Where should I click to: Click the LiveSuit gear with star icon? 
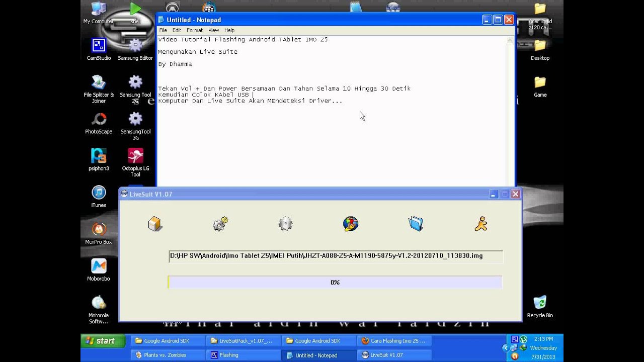220,224
